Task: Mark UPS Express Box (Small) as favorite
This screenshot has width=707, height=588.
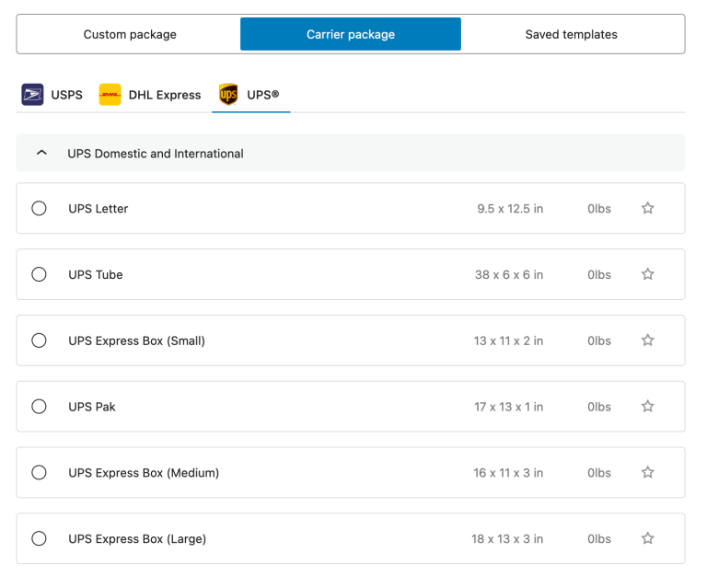Action: tap(647, 340)
